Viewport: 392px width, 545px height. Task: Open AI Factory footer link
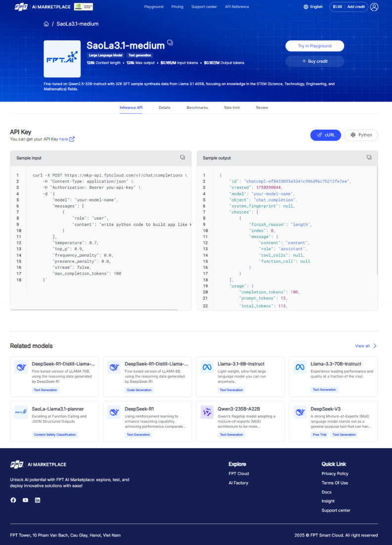[238, 483]
